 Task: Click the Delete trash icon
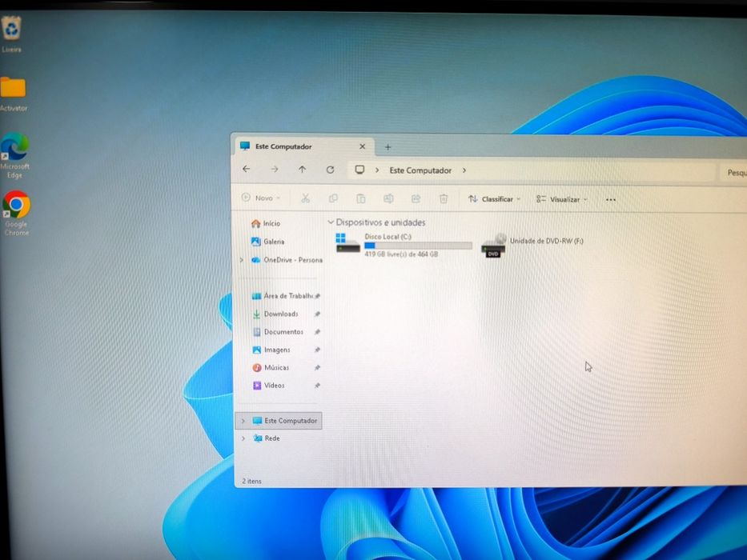point(444,198)
